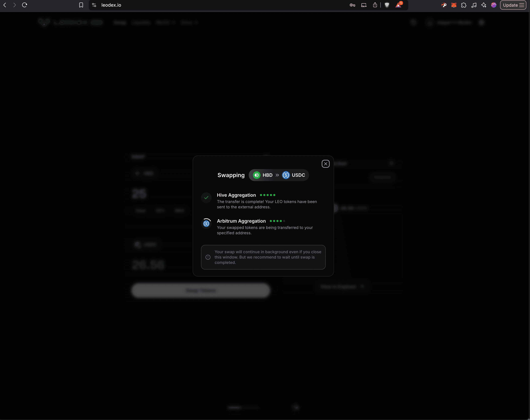Image resolution: width=530 pixels, height=420 pixels.
Task: Open the extensions puzzle-piece menu
Action: tap(464, 5)
